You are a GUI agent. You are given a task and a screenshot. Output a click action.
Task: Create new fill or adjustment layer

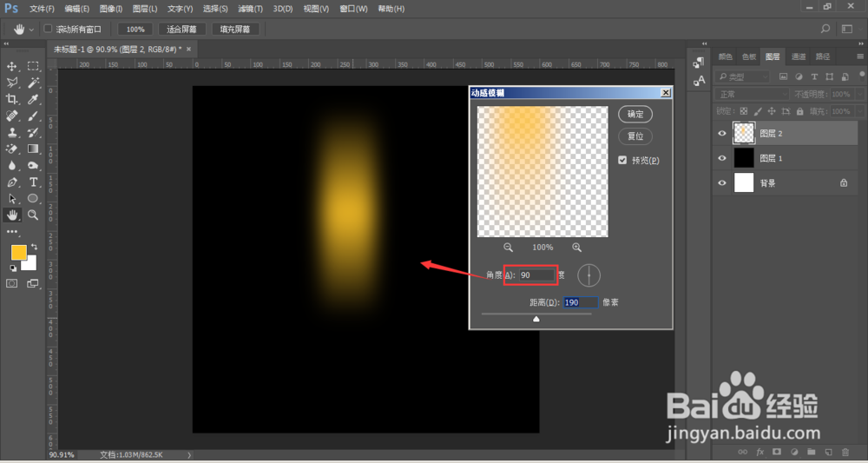pyautogui.click(x=794, y=452)
